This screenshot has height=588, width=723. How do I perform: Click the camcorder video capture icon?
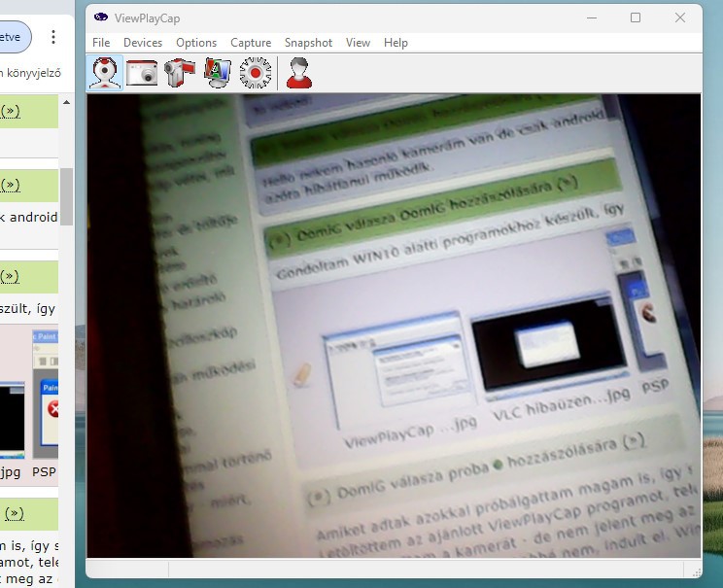pyautogui.click(x=180, y=72)
